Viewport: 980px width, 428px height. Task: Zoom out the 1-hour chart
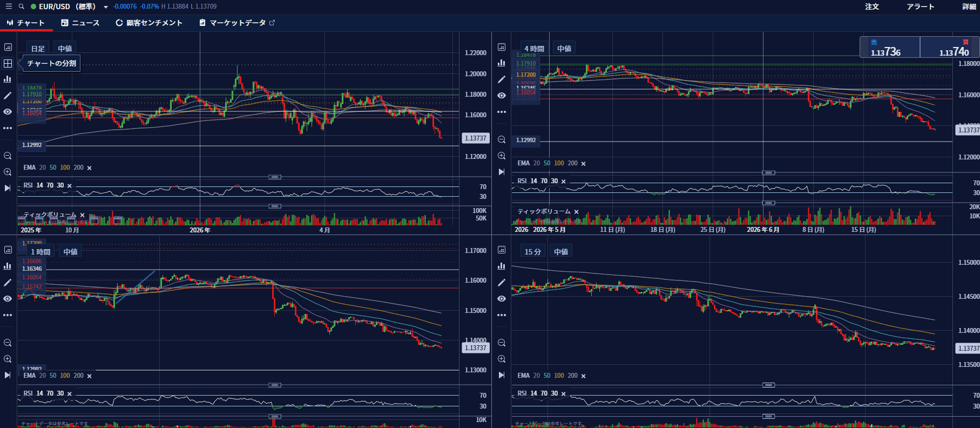[8, 343]
